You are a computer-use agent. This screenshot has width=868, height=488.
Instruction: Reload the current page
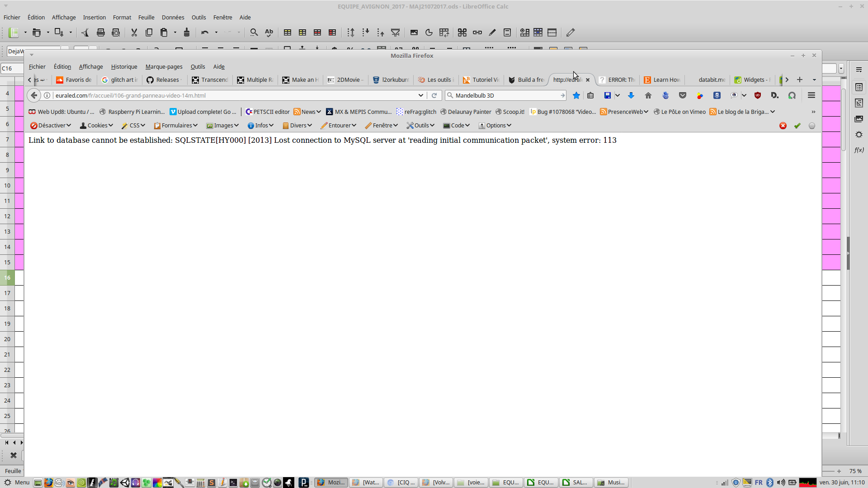(434, 95)
